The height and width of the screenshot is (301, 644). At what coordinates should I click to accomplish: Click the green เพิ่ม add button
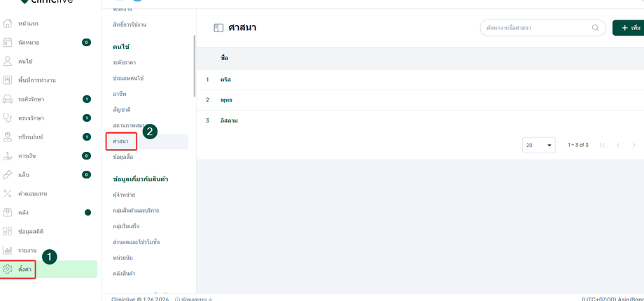click(629, 28)
